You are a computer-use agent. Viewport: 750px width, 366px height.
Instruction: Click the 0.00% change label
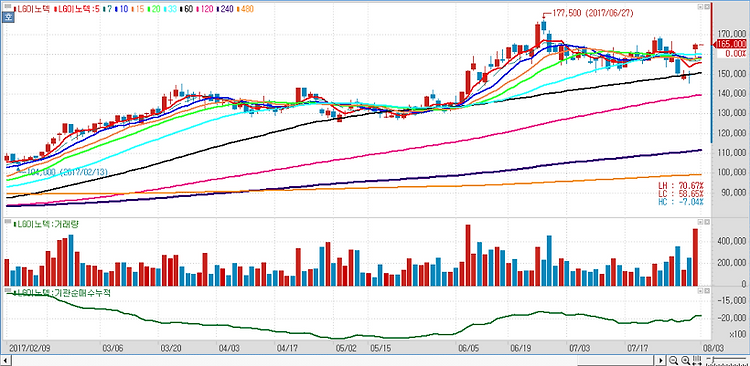736,54
